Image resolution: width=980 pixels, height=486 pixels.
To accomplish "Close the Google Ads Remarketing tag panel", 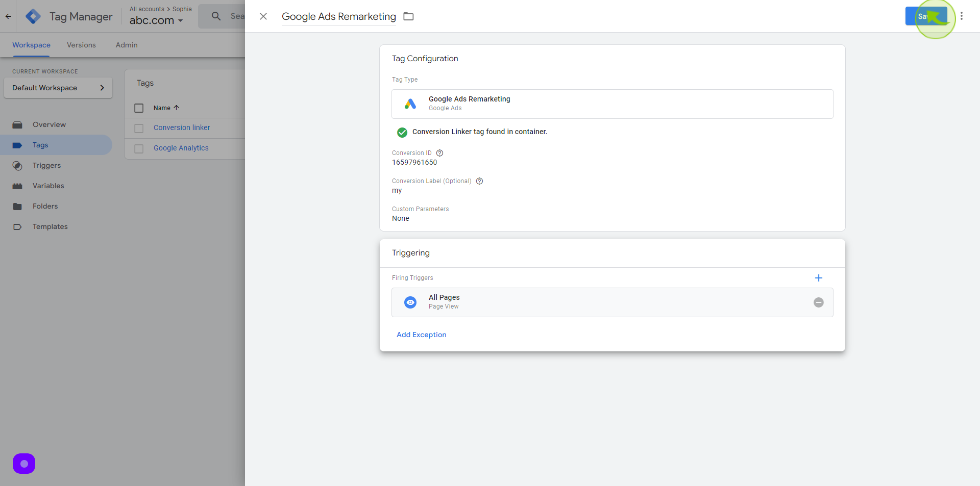I will [x=263, y=16].
